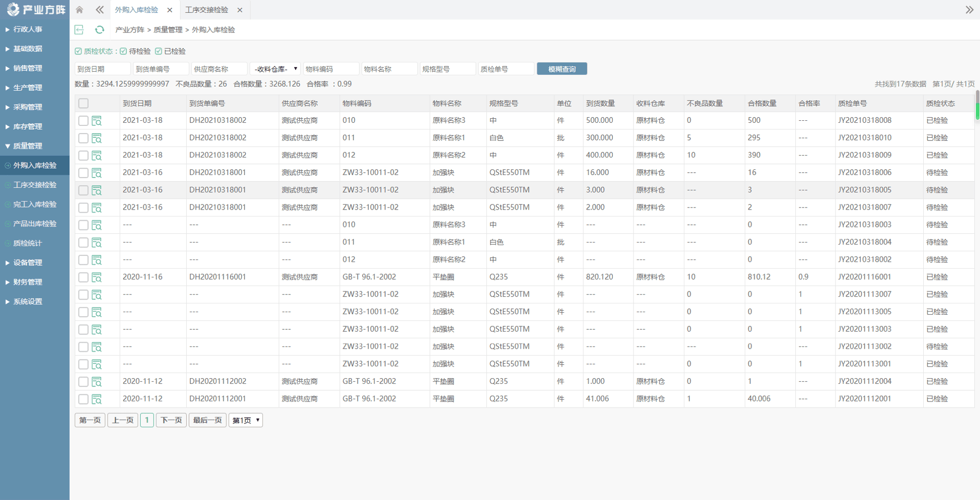Switch to the 工序交接检验 tab

207,10
